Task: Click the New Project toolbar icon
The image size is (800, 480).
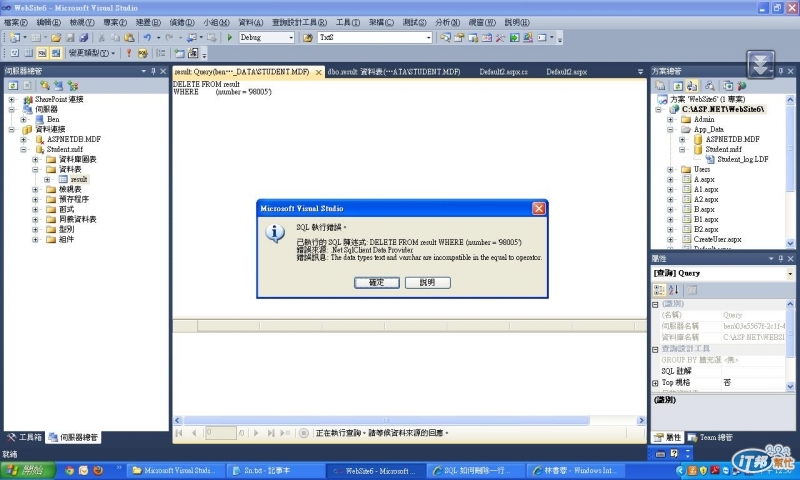Action: (x=15, y=37)
